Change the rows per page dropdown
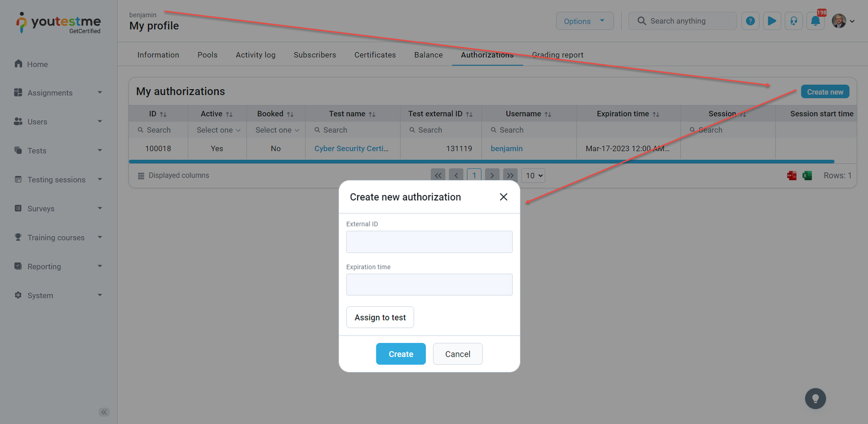 pyautogui.click(x=533, y=175)
